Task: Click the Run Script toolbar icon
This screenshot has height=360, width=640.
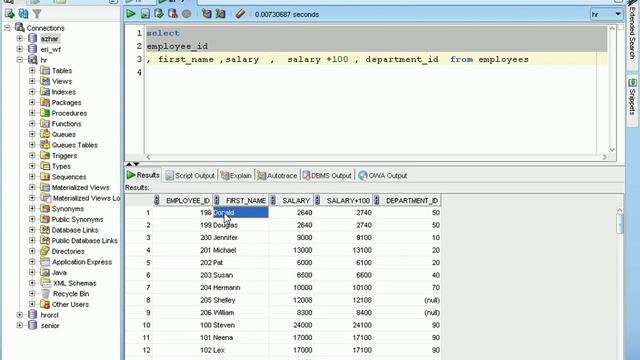Action: click(x=145, y=14)
